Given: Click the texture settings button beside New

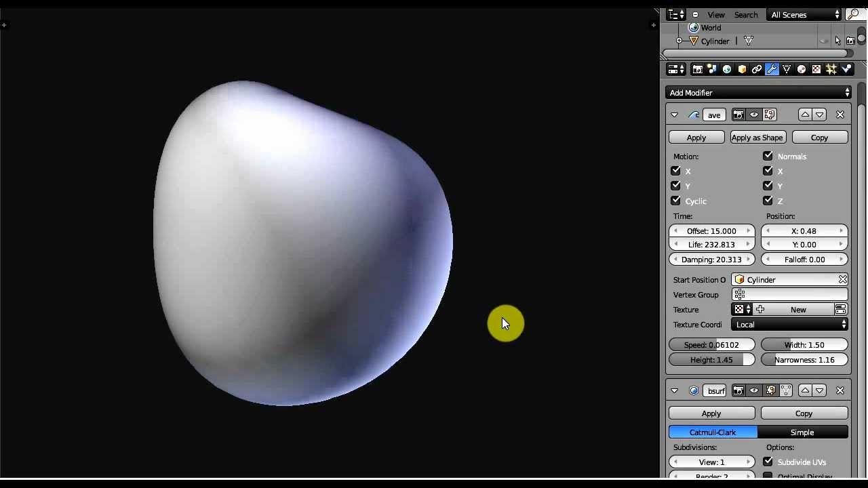Looking at the screenshot, I should pyautogui.click(x=841, y=309).
